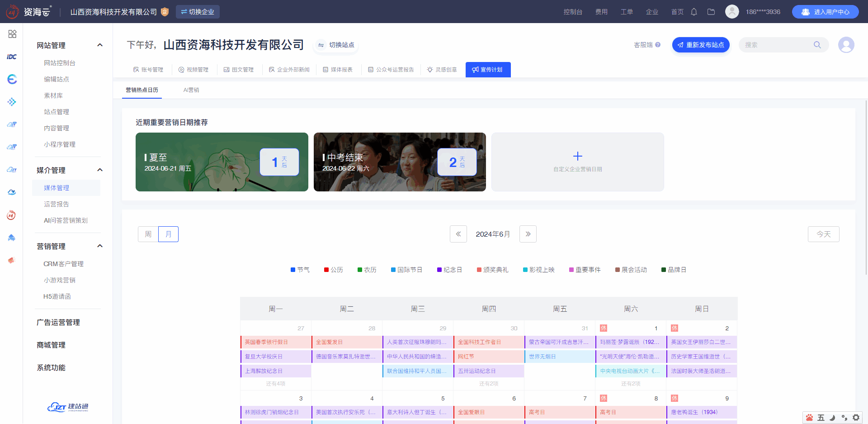Open the 中考结束 marketing date card
The image size is (868, 424).
coord(400,162)
